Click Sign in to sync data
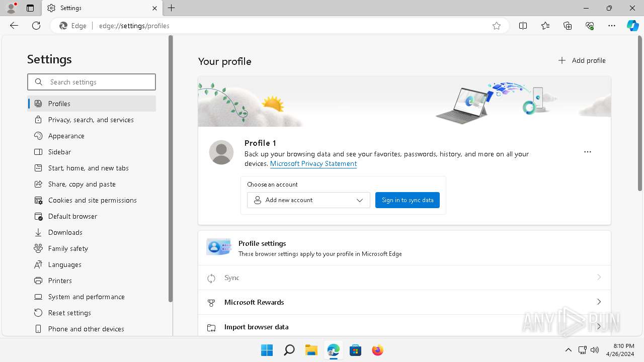This screenshot has height=362, width=644. (x=408, y=200)
